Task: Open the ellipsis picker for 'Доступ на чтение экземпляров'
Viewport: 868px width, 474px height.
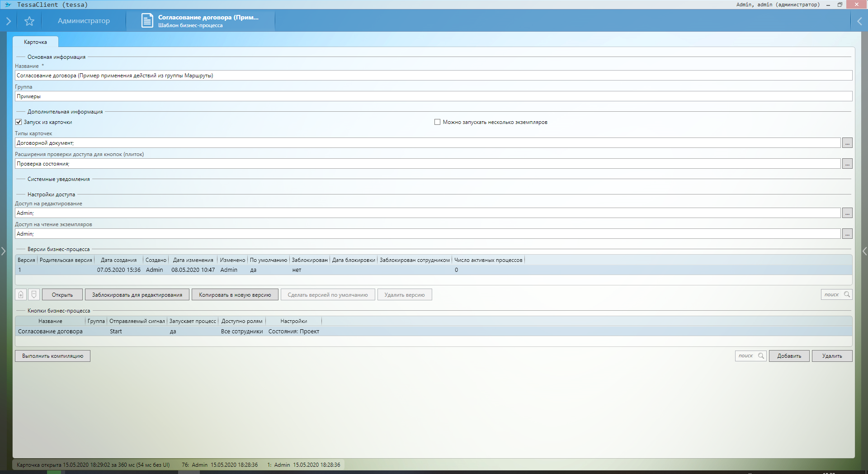Action: pos(847,234)
